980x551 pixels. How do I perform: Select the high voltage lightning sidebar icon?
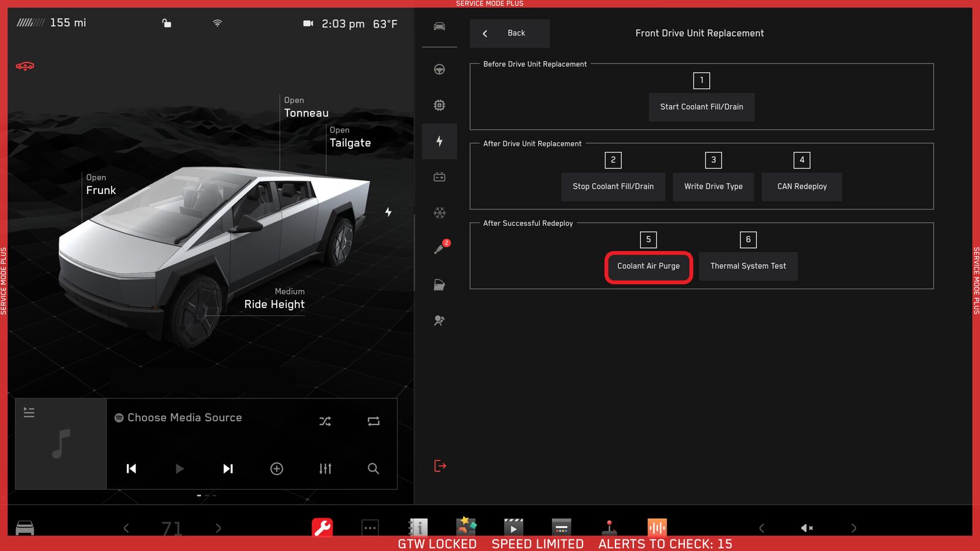coord(439,141)
